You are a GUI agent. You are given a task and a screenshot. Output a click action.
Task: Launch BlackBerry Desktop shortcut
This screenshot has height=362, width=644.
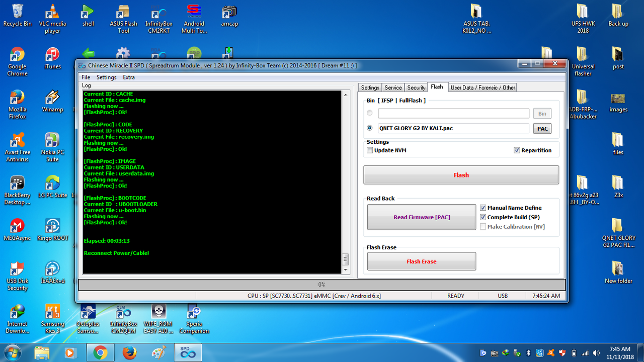point(17,190)
